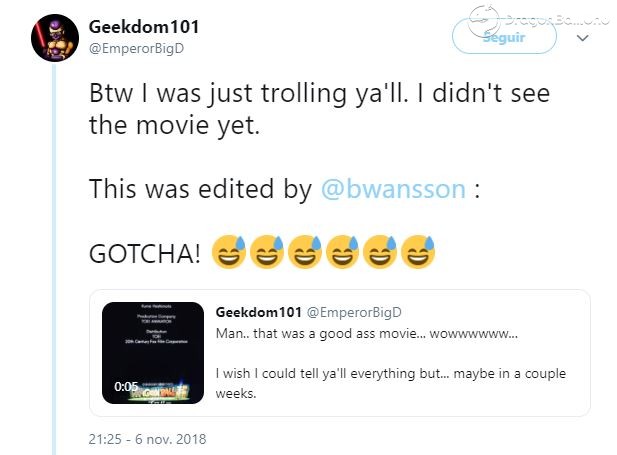Click @EmperorBigD handle inside the quoted tweet
The image size is (617, 455).
tap(354, 312)
